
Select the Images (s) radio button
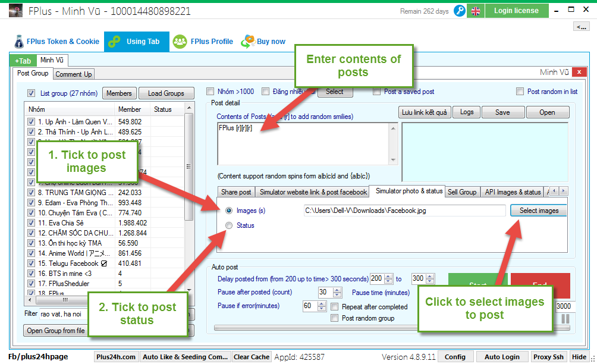[x=229, y=211]
